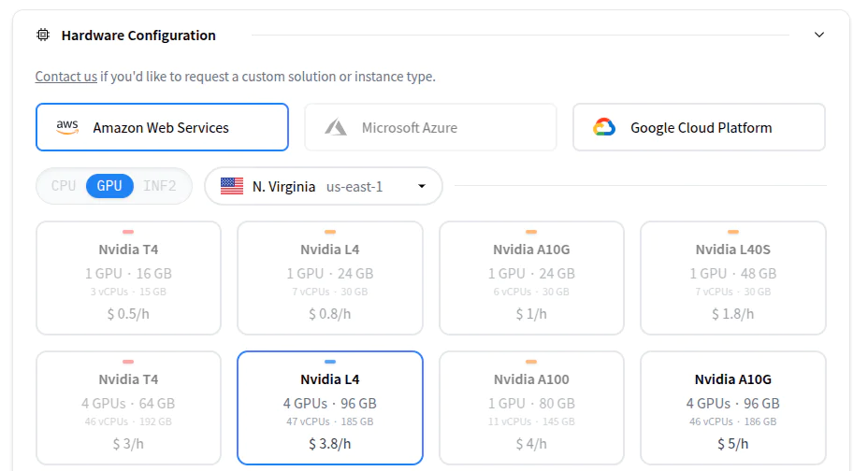The width and height of the screenshot is (868, 471).
Task: Pick the Nvidia L40S 48 GB card
Action: coord(732,278)
